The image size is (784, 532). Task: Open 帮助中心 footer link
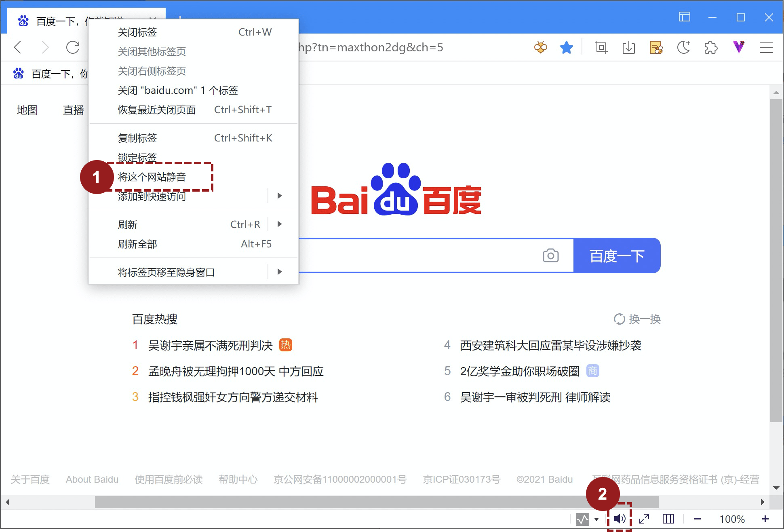[x=238, y=479]
